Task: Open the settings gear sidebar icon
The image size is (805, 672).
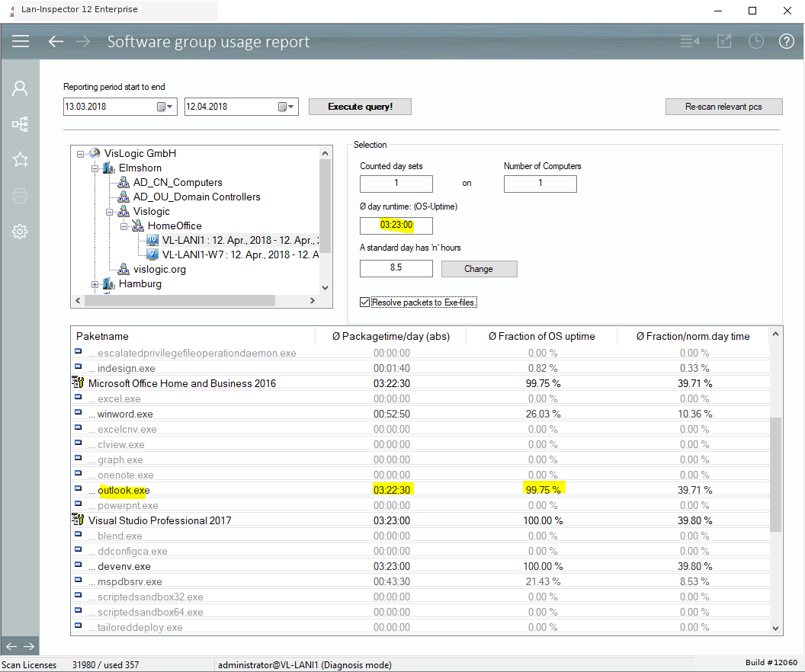Action: point(20,232)
